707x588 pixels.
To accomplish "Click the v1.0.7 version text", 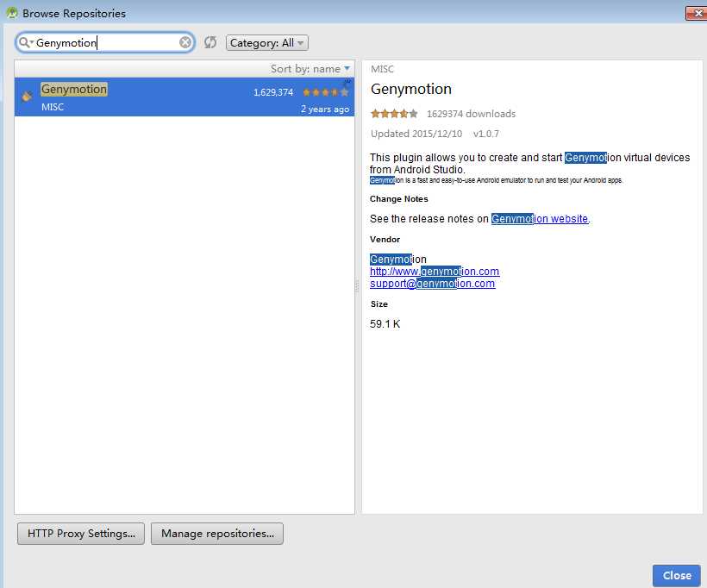I will click(x=486, y=134).
